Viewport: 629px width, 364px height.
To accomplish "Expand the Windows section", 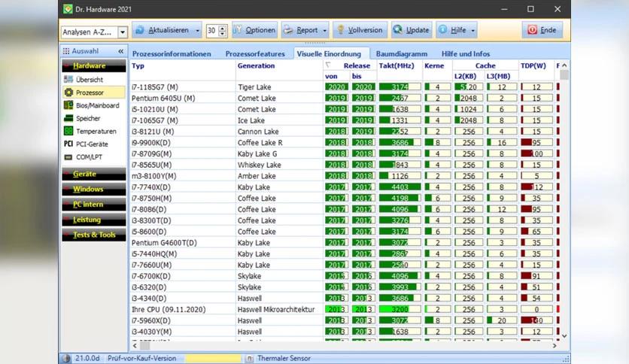I will pos(94,190).
